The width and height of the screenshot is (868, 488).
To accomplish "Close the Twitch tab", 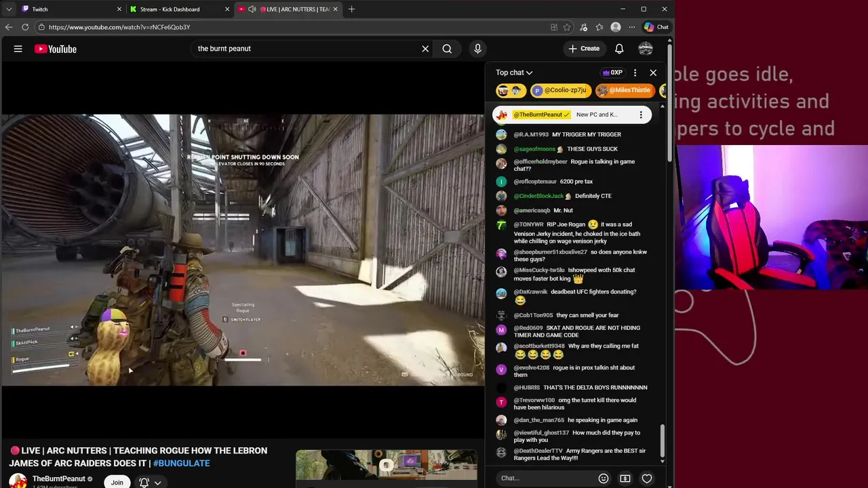I will (x=119, y=9).
